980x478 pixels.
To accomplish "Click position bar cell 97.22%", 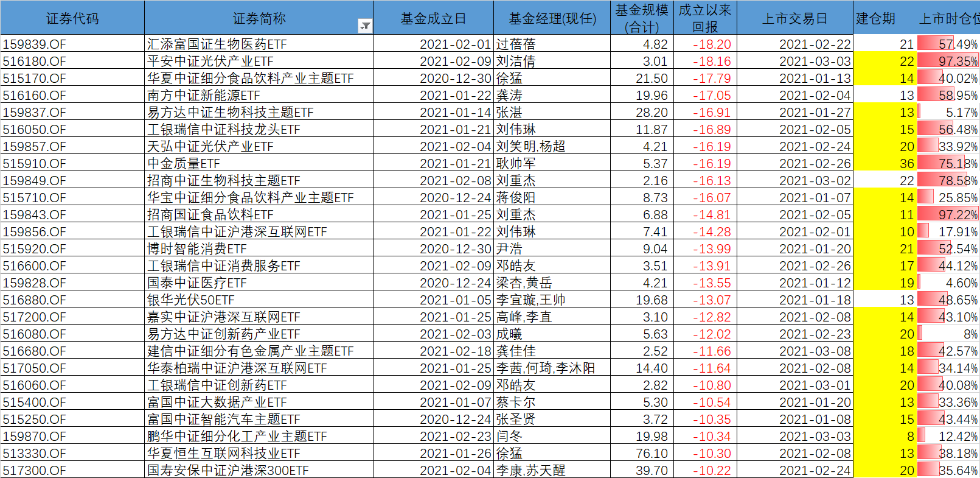I will tap(948, 214).
